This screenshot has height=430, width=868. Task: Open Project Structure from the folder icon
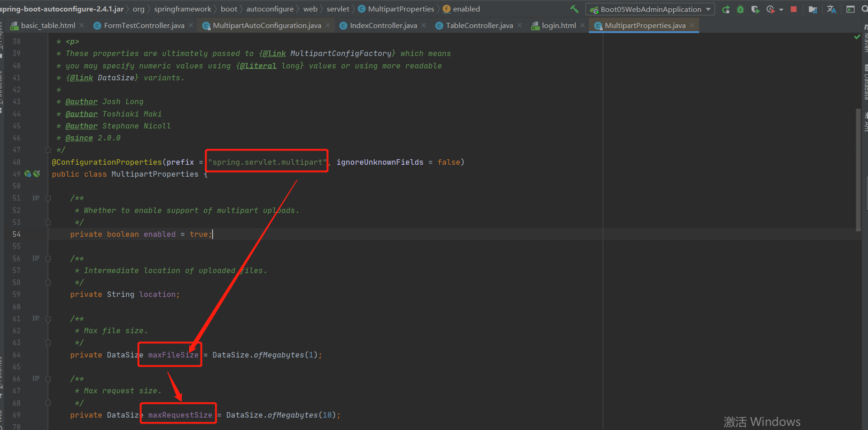pyautogui.click(x=812, y=9)
